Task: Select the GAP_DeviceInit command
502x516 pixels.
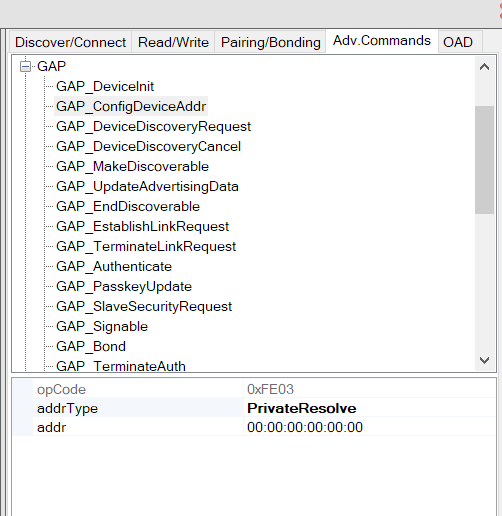Action: (x=105, y=86)
